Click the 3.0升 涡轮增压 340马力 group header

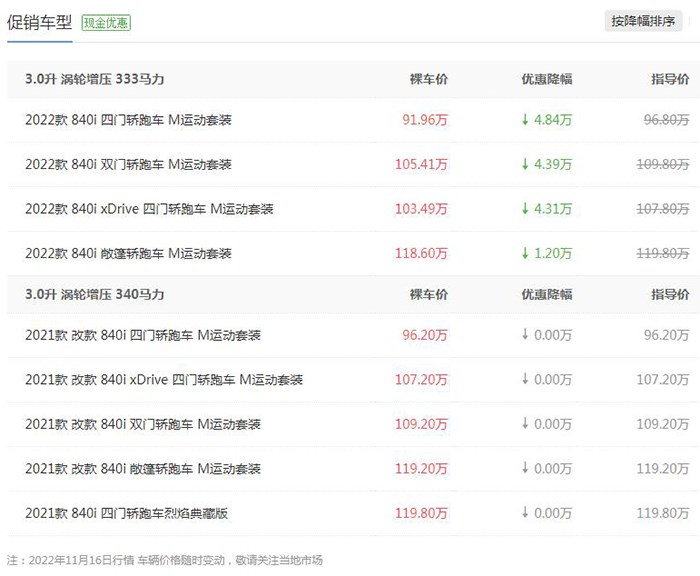pyautogui.click(x=95, y=294)
